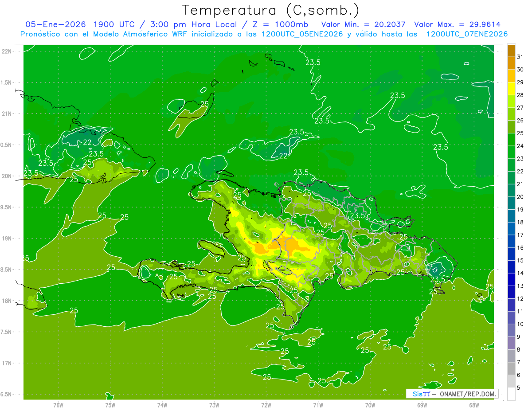Viewport: 532px width, 411px height.
Task: Click the 22N latitude axis label
Action: click(7, 51)
